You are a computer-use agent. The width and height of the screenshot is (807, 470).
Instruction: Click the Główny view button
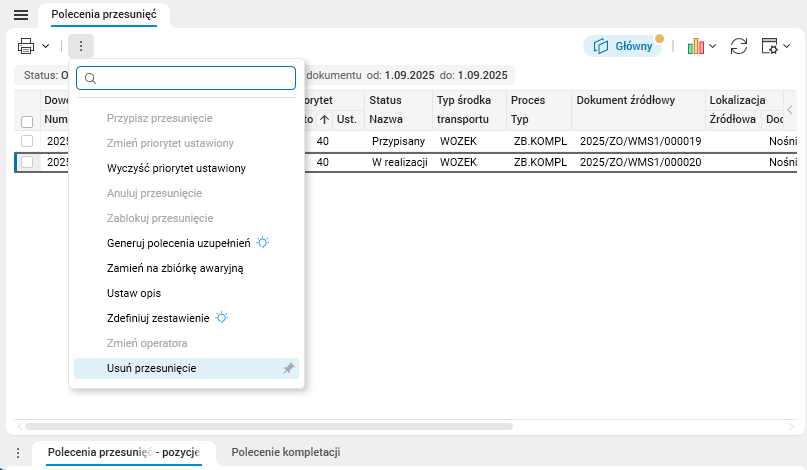coord(623,46)
